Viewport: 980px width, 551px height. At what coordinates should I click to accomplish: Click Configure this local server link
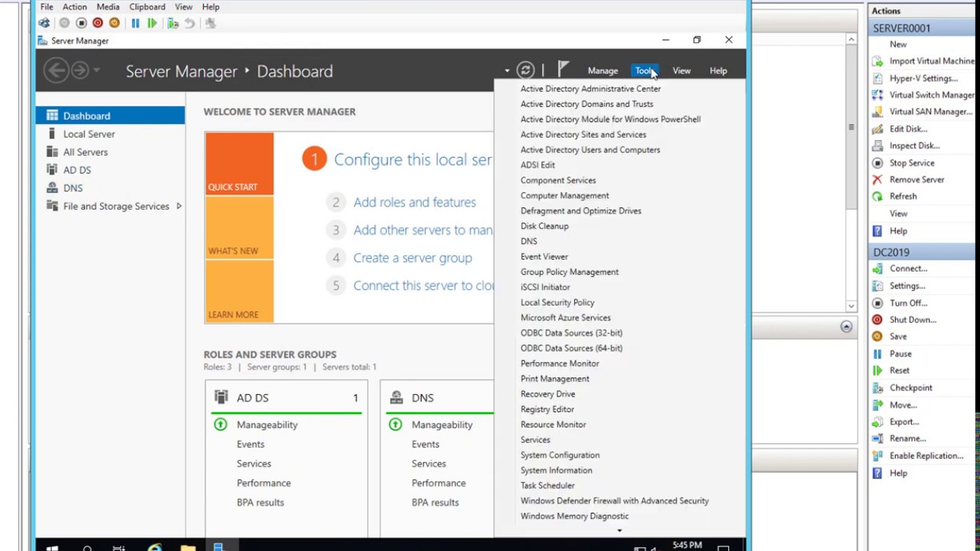click(413, 160)
